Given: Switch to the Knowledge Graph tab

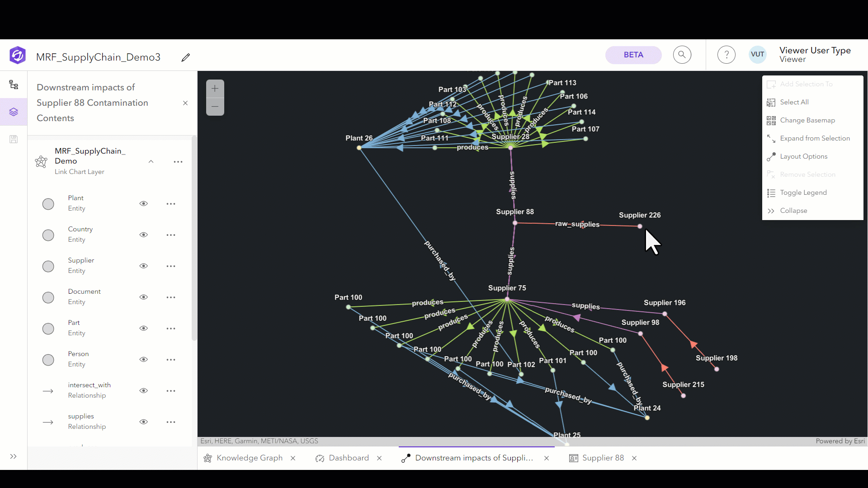Looking at the screenshot, I should click(x=249, y=458).
